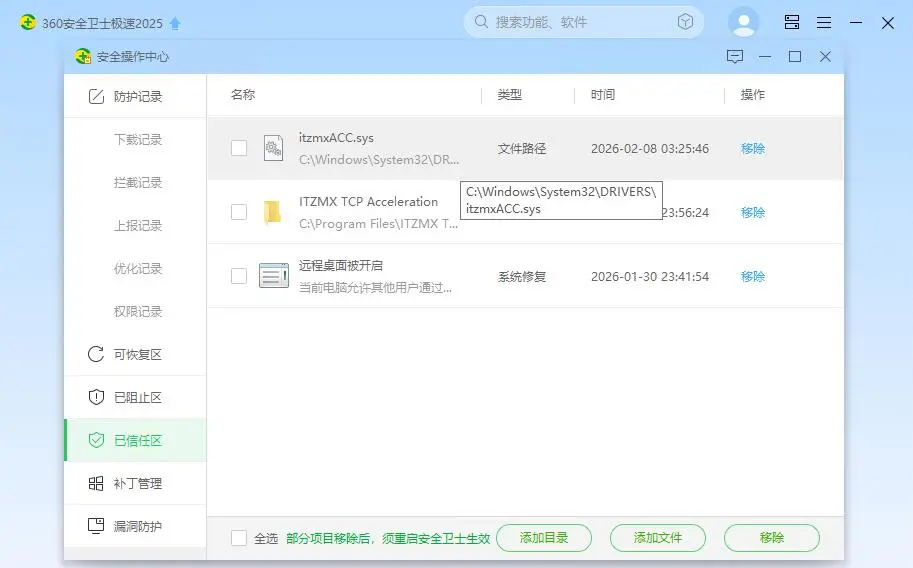Viewport: 913px width, 568px height.
Task: Click the 添加目录 button
Action: 544,538
